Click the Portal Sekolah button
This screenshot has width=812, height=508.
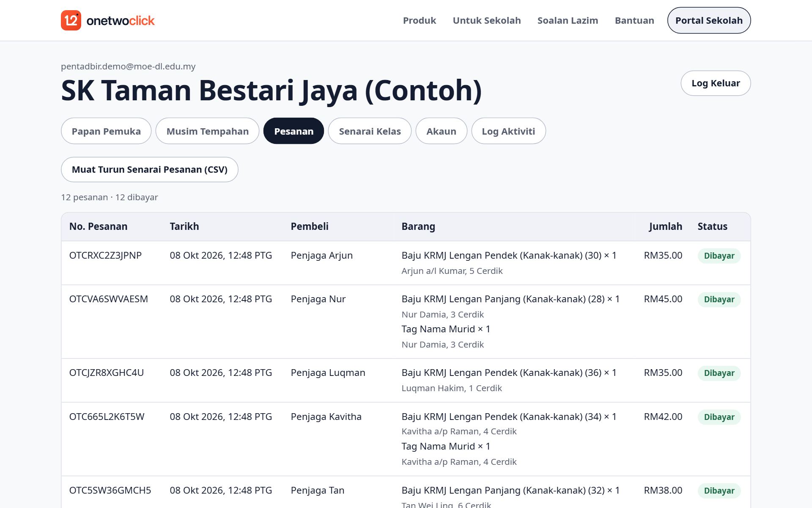(709, 20)
